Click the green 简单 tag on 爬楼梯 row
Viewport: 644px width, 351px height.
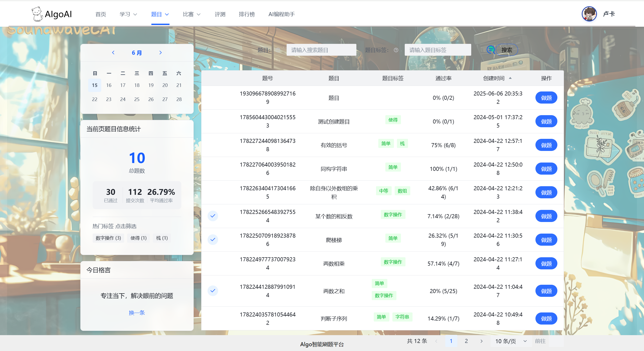coord(393,238)
